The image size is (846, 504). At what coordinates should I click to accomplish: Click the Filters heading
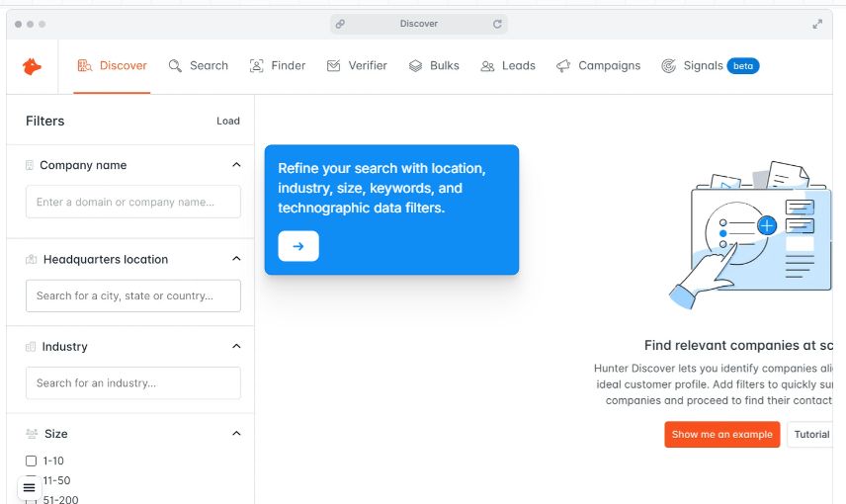tap(45, 121)
